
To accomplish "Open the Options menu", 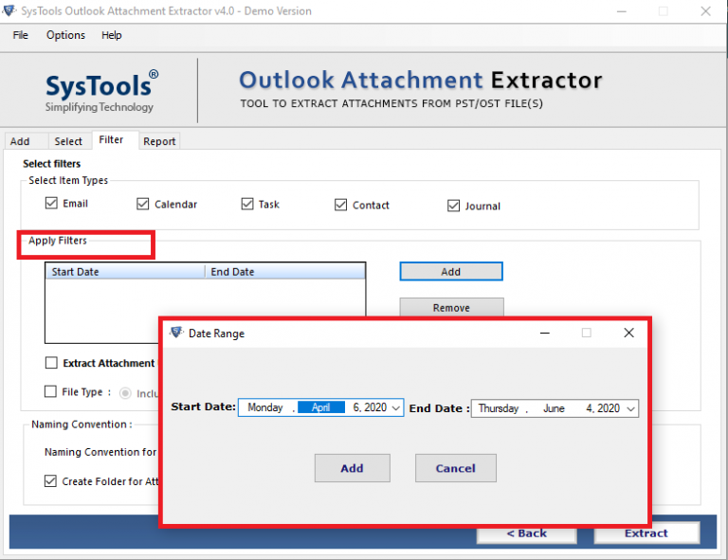I will [65, 35].
